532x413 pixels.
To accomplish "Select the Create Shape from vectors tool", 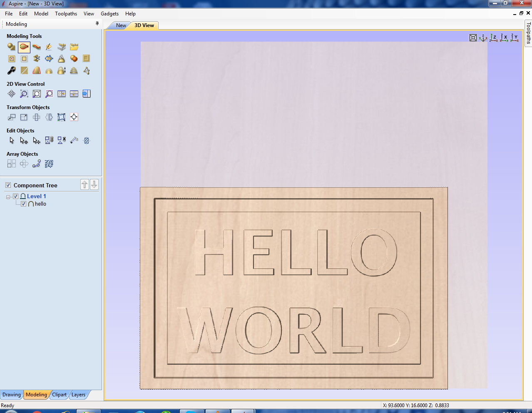I will tap(12, 47).
